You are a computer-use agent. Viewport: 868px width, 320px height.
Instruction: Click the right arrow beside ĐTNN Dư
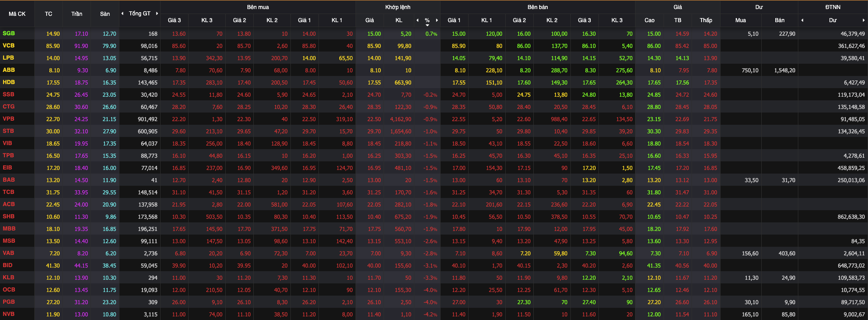click(863, 20)
